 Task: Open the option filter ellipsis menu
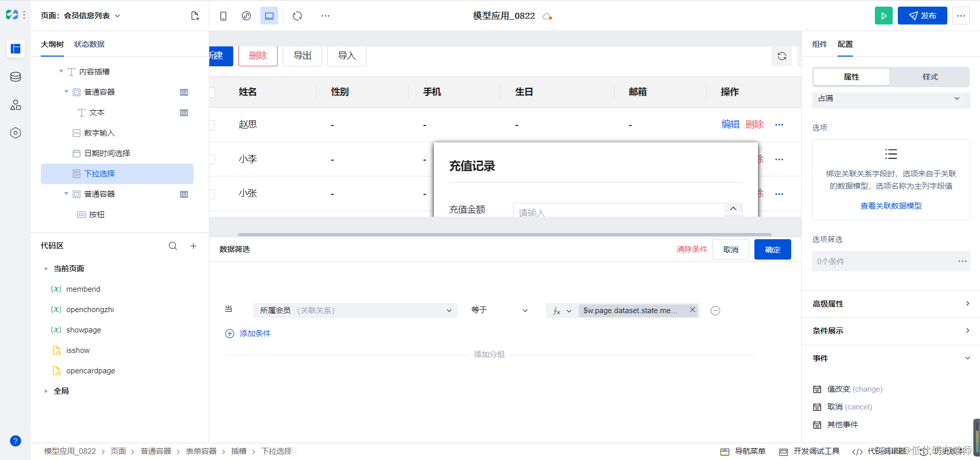tap(962, 261)
